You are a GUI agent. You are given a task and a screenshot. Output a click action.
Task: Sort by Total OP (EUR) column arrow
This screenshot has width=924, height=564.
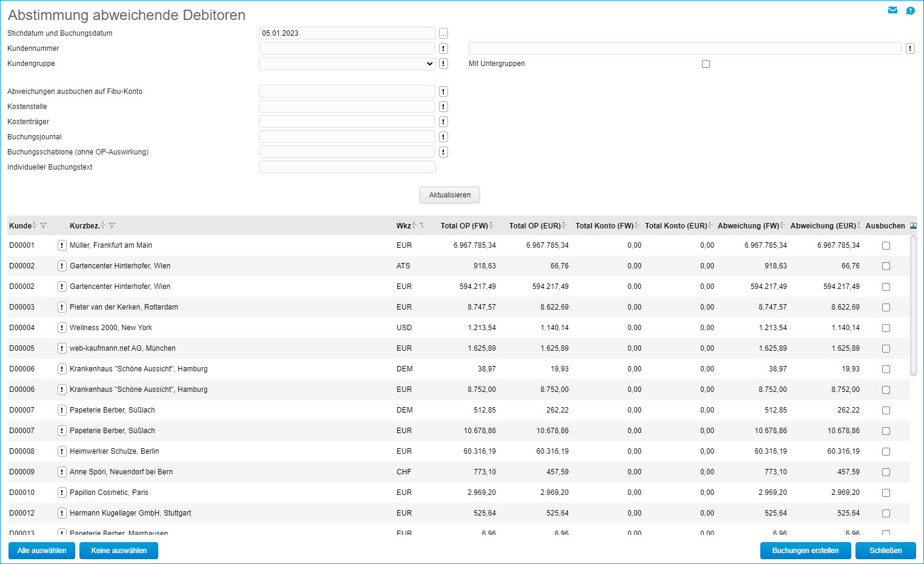pos(564,225)
